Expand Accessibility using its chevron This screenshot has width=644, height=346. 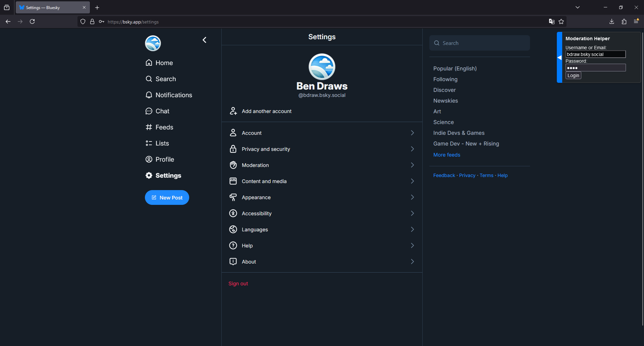point(412,213)
